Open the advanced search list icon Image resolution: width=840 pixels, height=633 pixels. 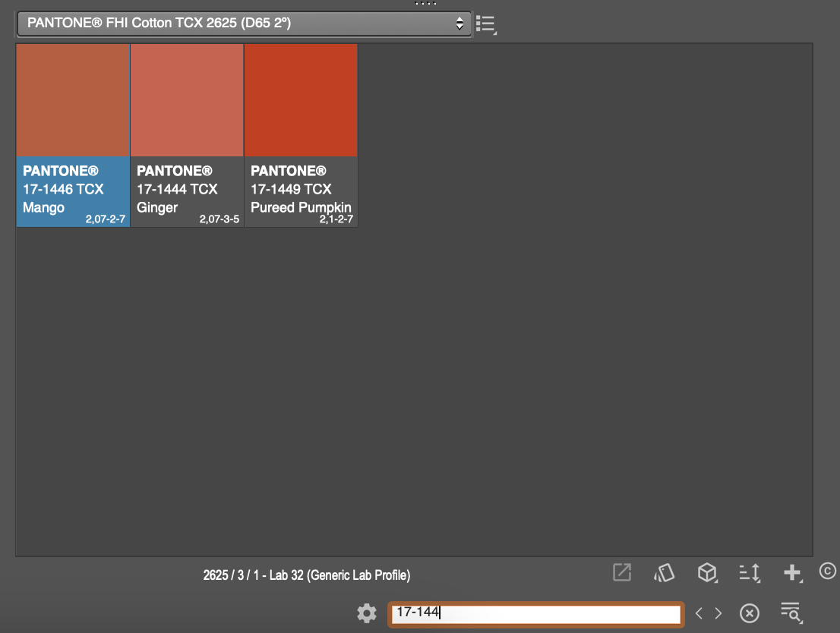[x=791, y=613]
